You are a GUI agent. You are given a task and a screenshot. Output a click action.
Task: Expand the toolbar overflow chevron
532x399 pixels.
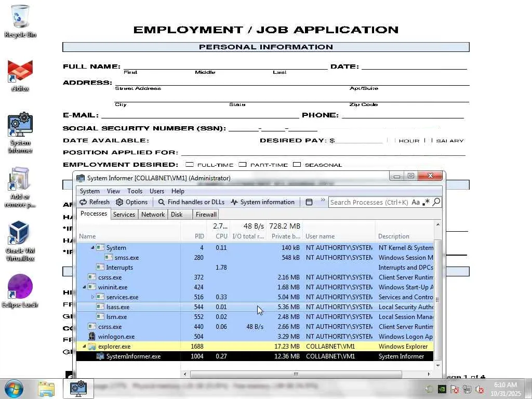323,200
